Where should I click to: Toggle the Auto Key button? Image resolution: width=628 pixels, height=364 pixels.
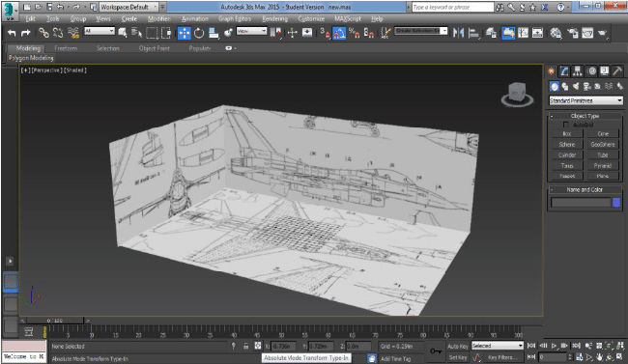point(457,346)
